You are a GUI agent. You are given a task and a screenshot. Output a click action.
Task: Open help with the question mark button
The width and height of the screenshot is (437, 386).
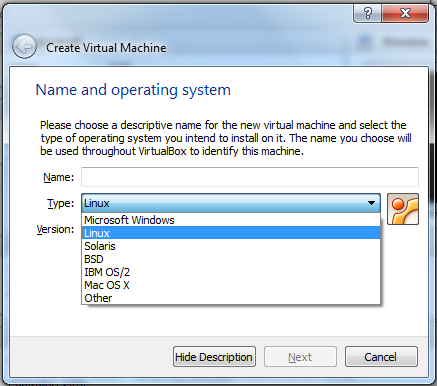click(367, 13)
